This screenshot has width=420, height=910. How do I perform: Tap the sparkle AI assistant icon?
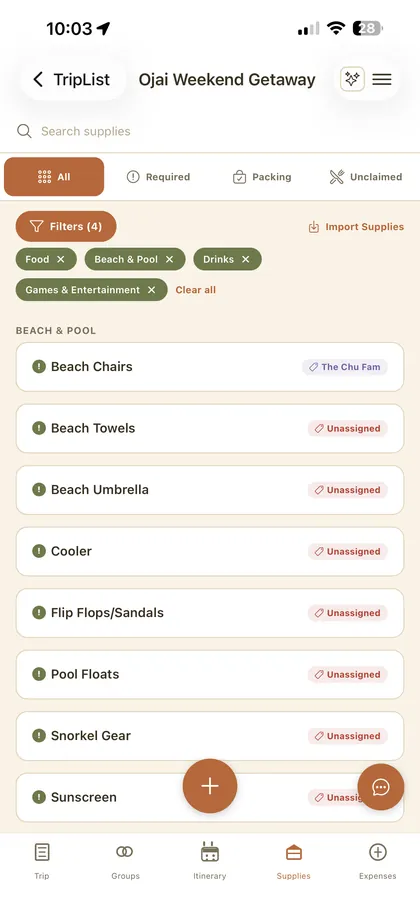352,80
